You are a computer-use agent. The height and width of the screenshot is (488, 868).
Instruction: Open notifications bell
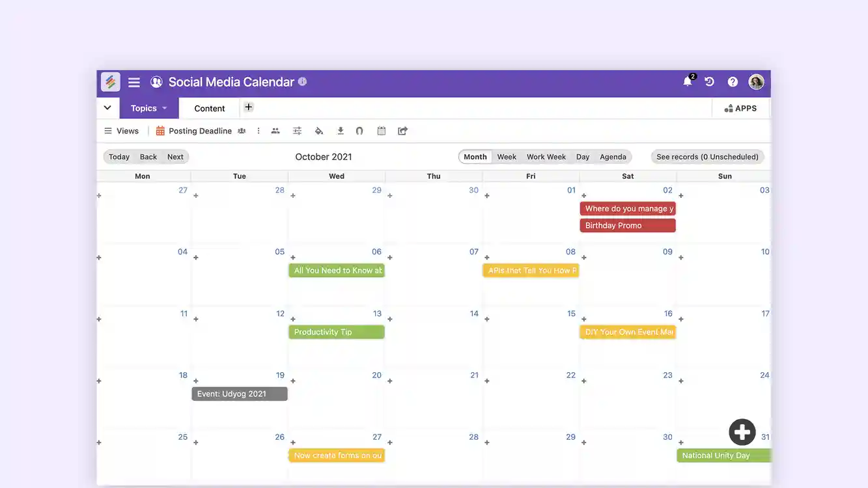click(x=688, y=82)
